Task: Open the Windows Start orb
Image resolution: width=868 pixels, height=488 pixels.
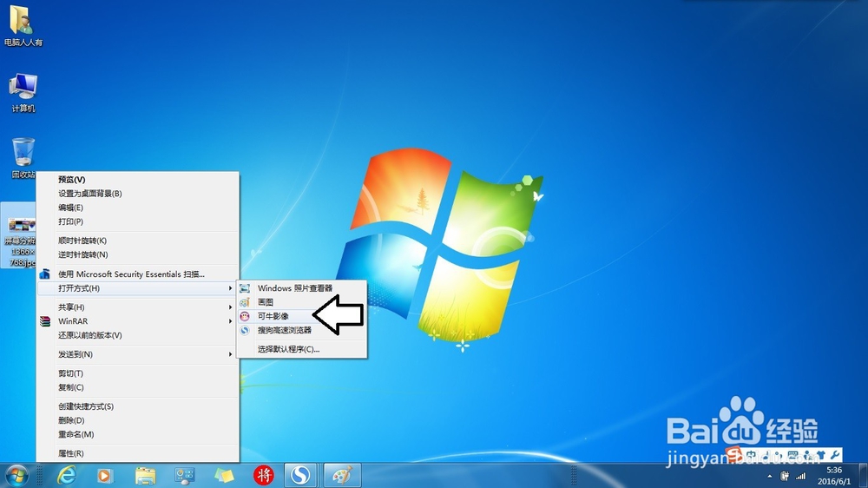Action: pos(16,476)
